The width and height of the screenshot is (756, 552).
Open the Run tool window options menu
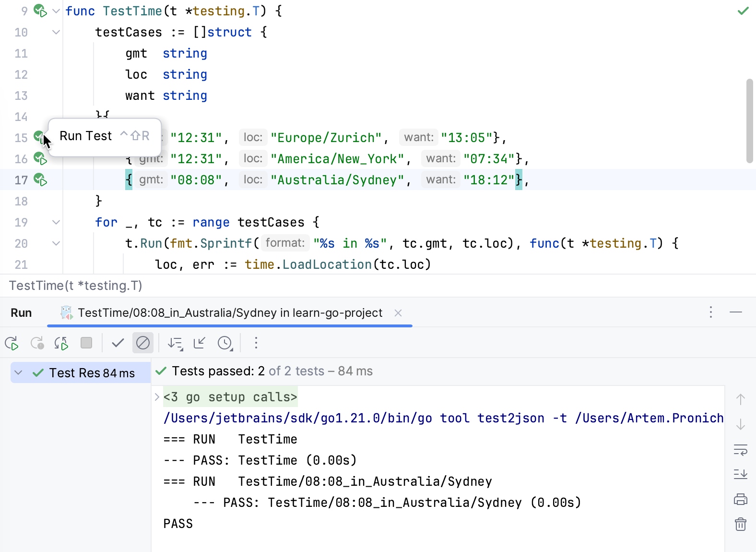click(711, 312)
